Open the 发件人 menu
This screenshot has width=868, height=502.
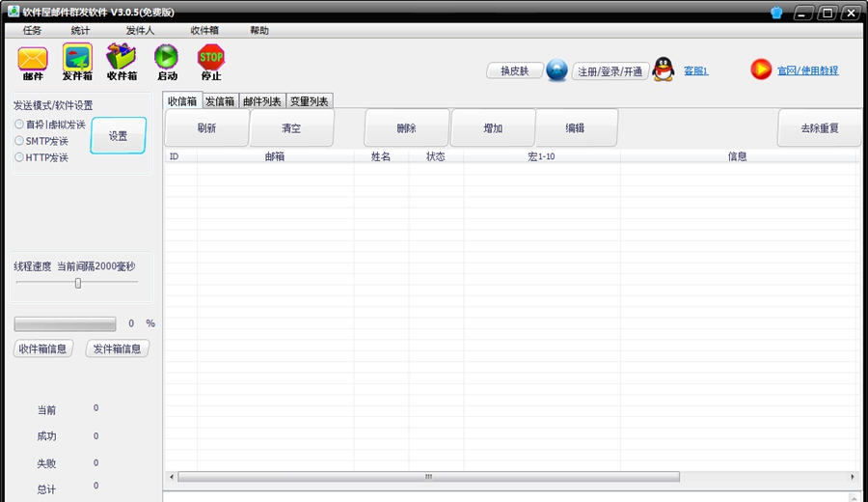pyautogui.click(x=140, y=30)
